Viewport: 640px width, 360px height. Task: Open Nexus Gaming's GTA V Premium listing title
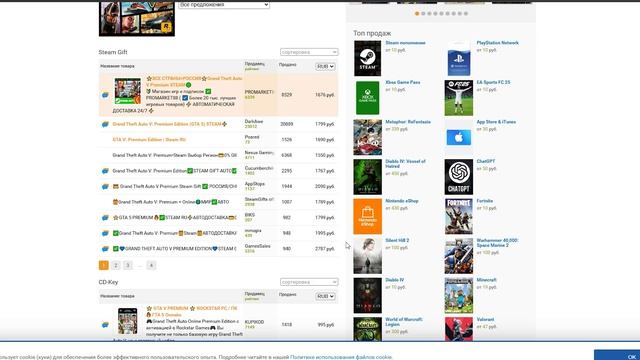175,155
